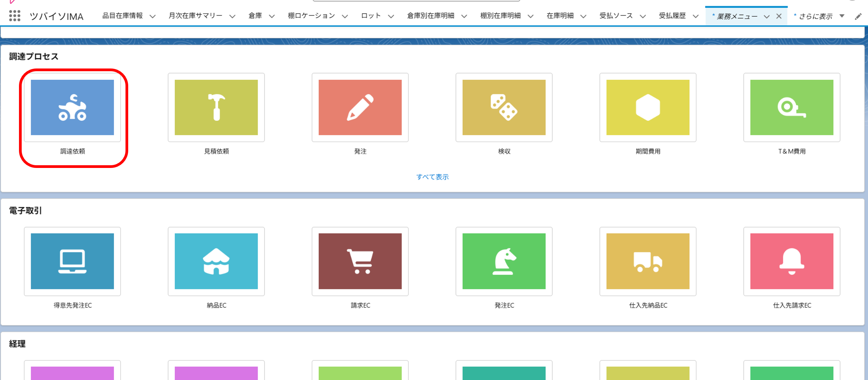
Task: Switch to the ロット tab
Action: (371, 16)
